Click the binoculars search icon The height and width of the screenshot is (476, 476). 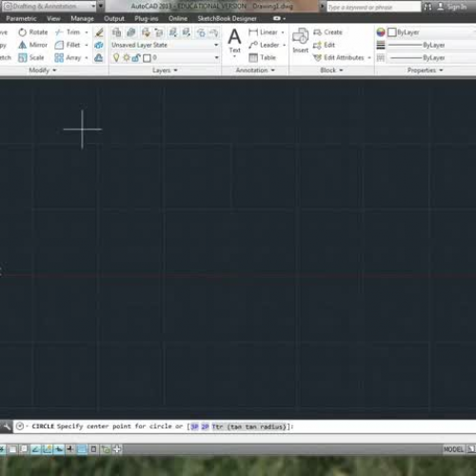tap(427, 7)
